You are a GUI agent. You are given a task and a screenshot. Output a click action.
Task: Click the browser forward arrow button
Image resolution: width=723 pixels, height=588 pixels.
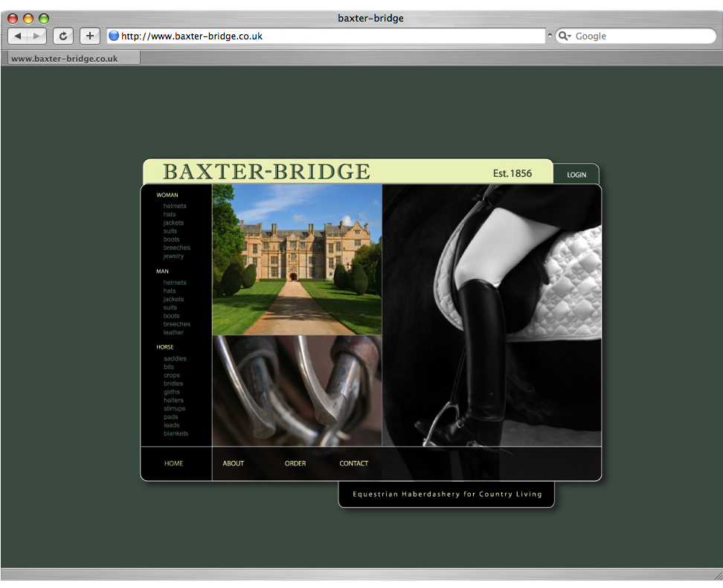point(36,36)
